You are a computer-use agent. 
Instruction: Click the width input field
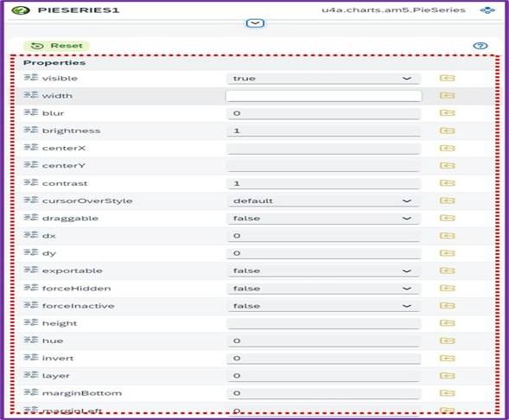point(324,96)
